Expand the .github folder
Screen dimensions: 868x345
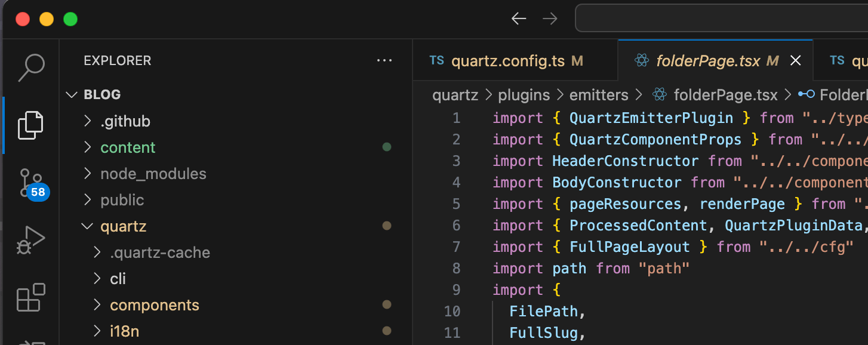click(x=125, y=122)
